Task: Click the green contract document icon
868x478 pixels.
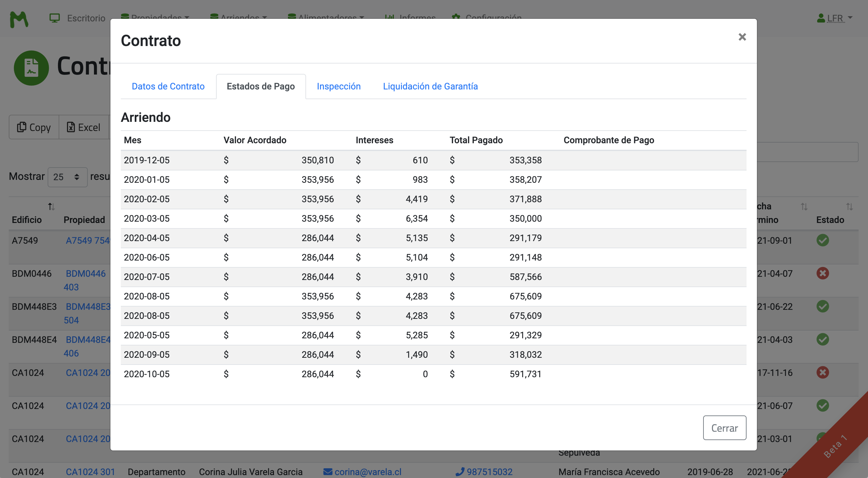Action: click(31, 68)
